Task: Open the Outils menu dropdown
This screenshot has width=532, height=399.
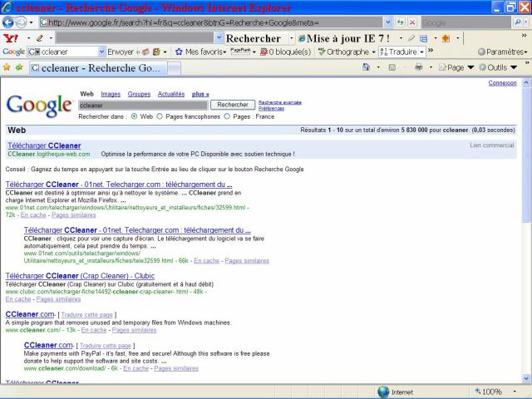Action: (514, 67)
